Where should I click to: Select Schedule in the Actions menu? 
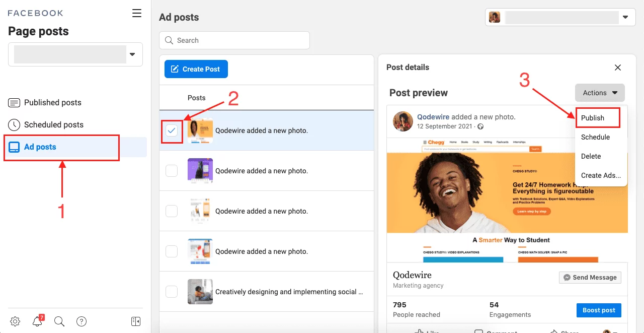pyautogui.click(x=595, y=137)
